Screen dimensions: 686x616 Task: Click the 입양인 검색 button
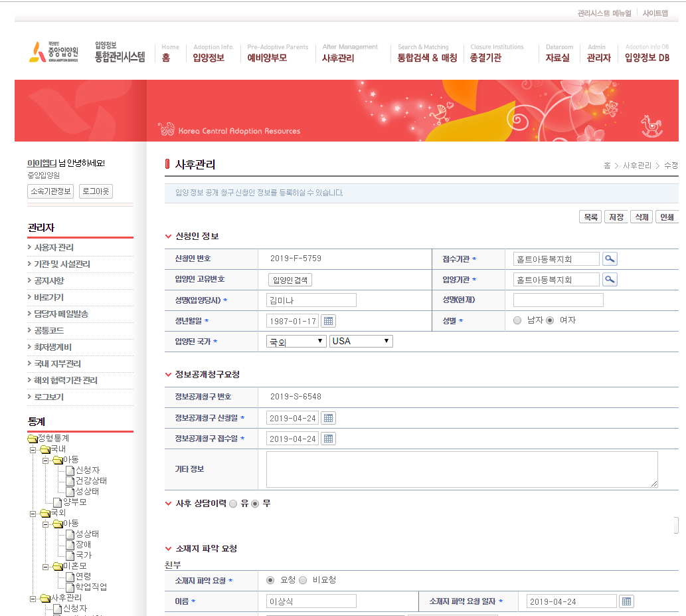[290, 280]
